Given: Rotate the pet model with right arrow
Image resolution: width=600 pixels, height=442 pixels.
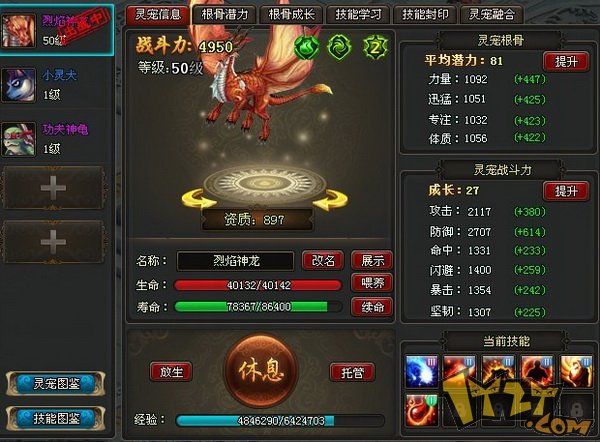Looking at the screenshot, I should tap(330, 200).
